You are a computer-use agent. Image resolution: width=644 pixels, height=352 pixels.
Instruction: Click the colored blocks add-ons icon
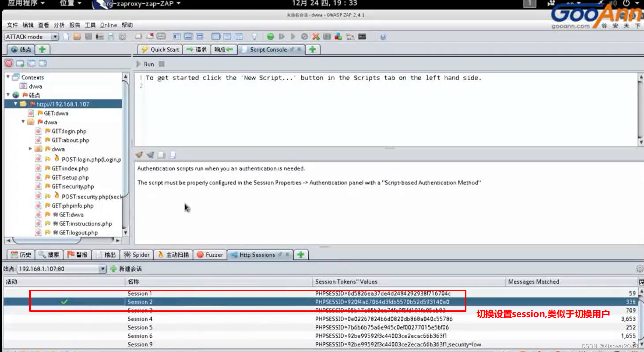click(338, 36)
